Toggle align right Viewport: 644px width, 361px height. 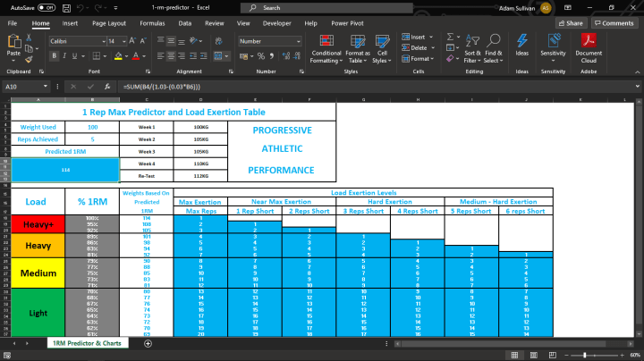click(x=182, y=56)
